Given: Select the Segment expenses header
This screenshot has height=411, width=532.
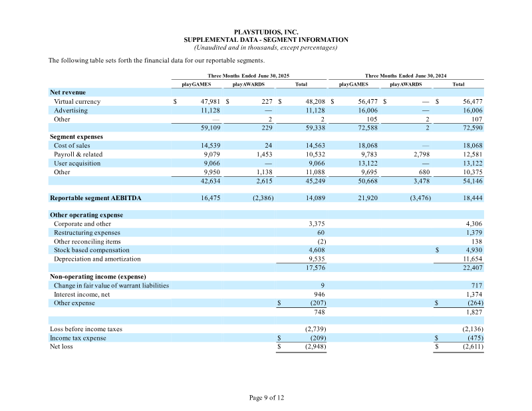Looking at the screenshot, I should [x=76, y=137].
